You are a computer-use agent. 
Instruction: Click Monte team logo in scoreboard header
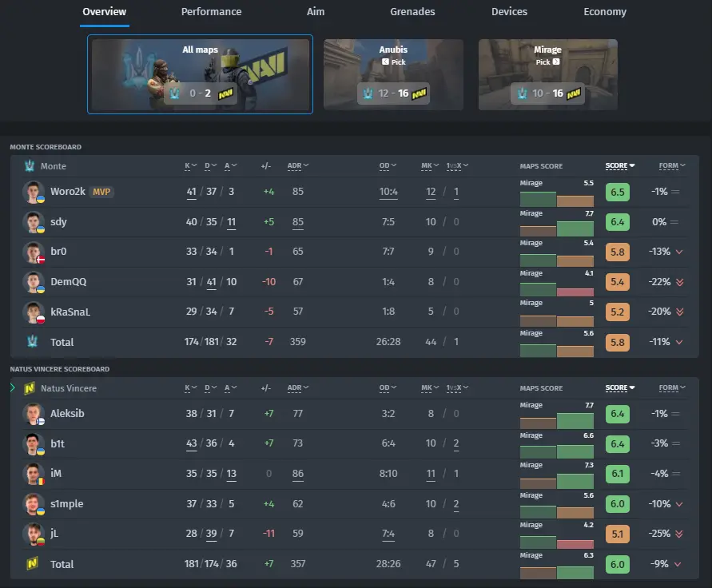[x=30, y=165]
